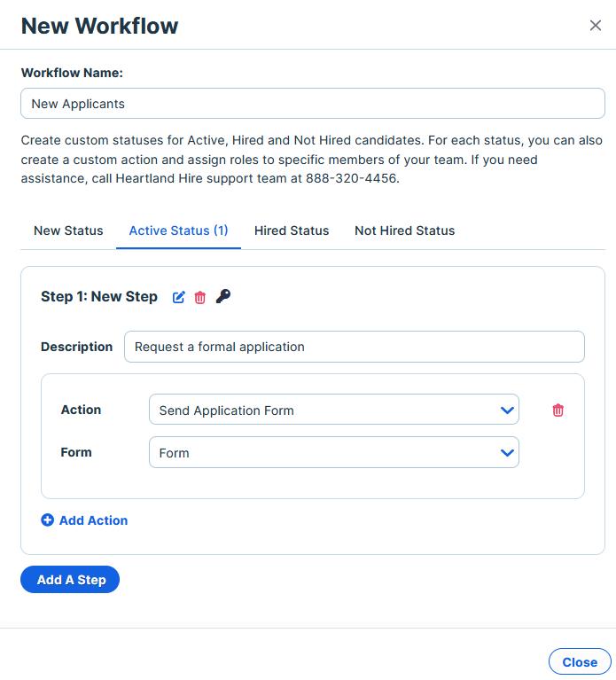The width and height of the screenshot is (616, 680).
Task: Switch to the New Status tab
Action: (68, 231)
